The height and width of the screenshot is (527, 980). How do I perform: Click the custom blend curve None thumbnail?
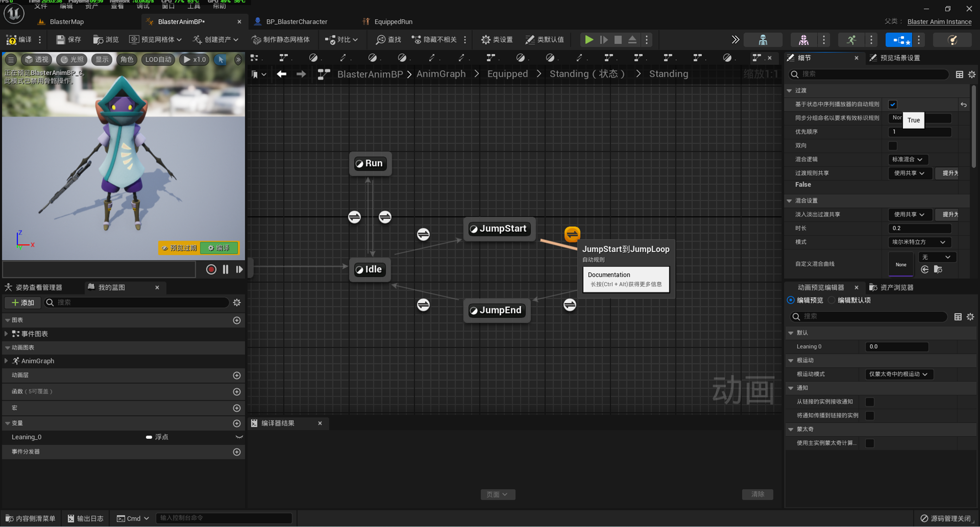pyautogui.click(x=901, y=264)
